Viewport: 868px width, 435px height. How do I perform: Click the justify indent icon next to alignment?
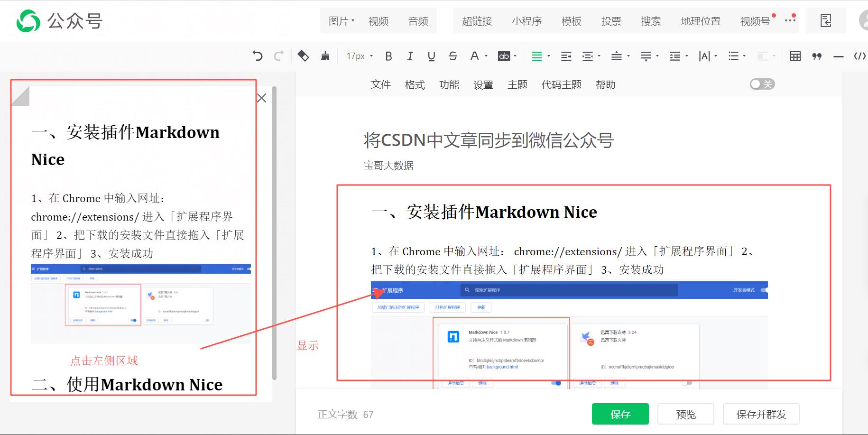coord(566,56)
